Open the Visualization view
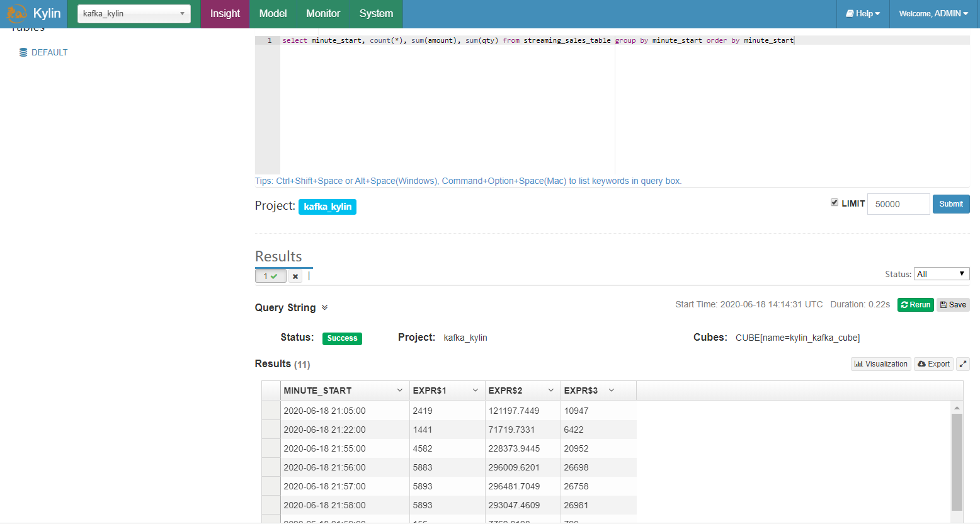The image size is (980, 524). (881, 364)
